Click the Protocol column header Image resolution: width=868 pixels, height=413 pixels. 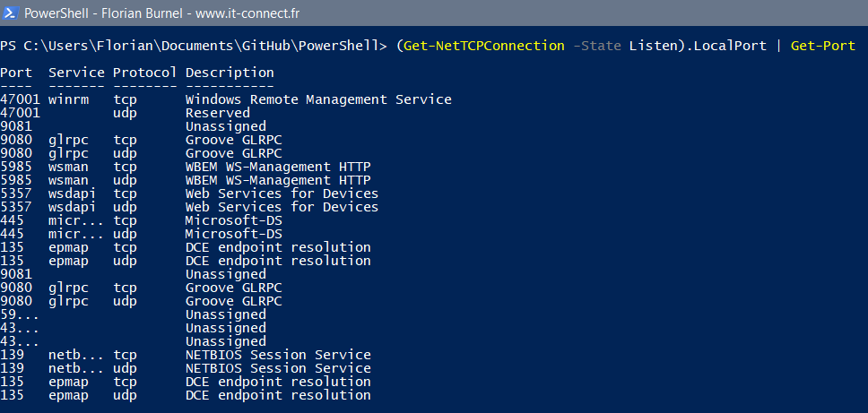pos(145,73)
